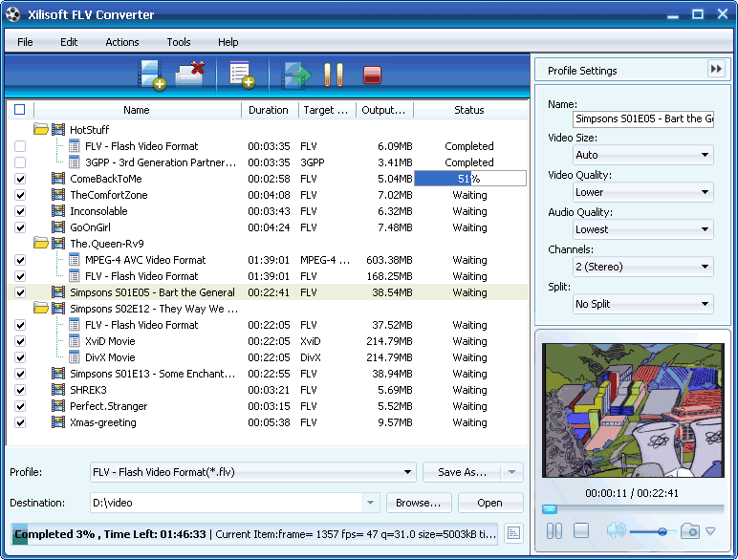
Task: Pause conversion using the toolbar pause icon
Action: coord(333,75)
